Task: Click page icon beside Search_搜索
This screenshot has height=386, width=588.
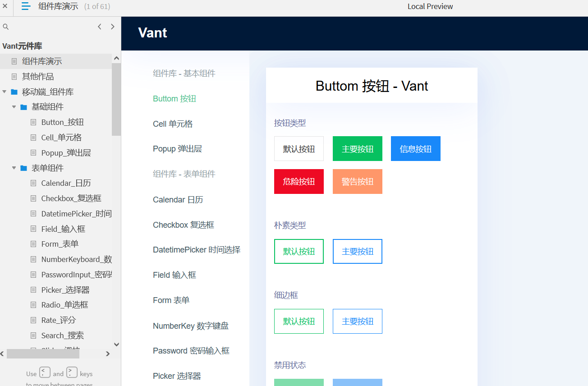Action: coord(33,335)
